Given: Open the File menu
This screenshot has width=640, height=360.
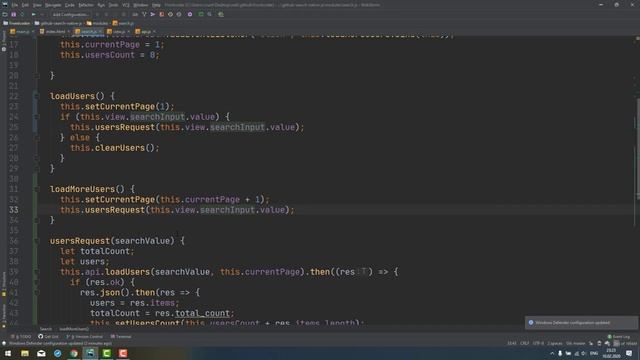Looking at the screenshot, I should click(x=15, y=5).
